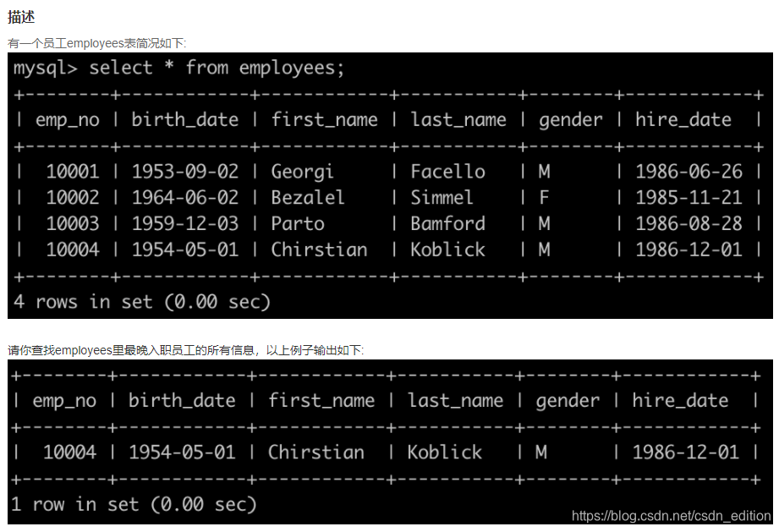This screenshot has height=532, width=779.
Task: Click the emp_no header in first table
Action: coord(67,120)
